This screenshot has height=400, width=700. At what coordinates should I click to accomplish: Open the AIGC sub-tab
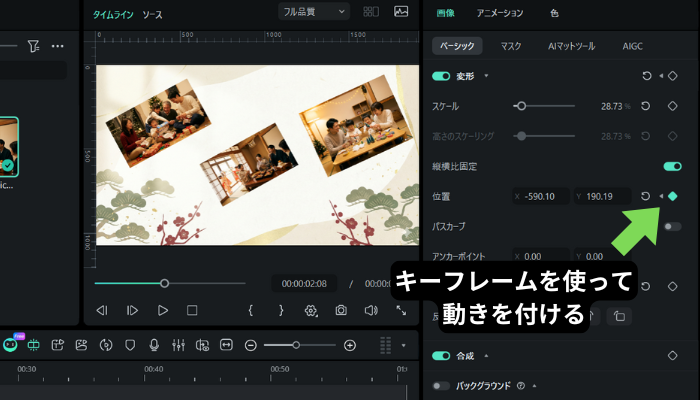(x=633, y=46)
